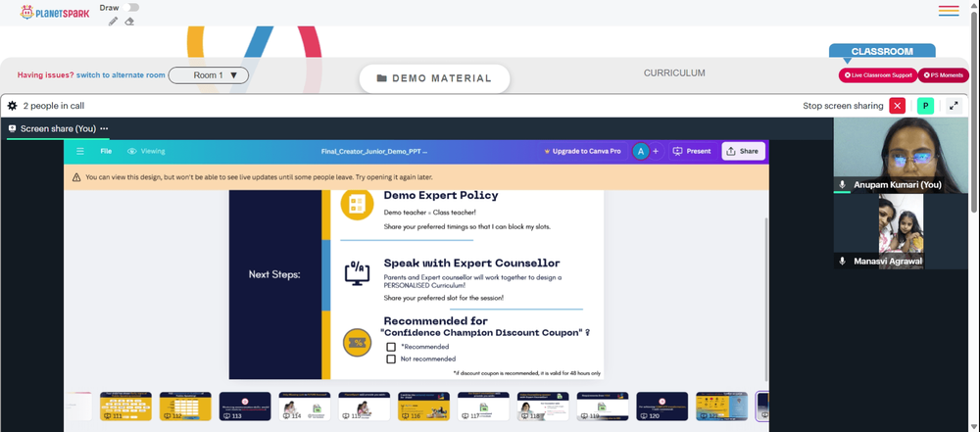Click the Viewing mode dropdown
980x432 pixels.
(x=146, y=151)
